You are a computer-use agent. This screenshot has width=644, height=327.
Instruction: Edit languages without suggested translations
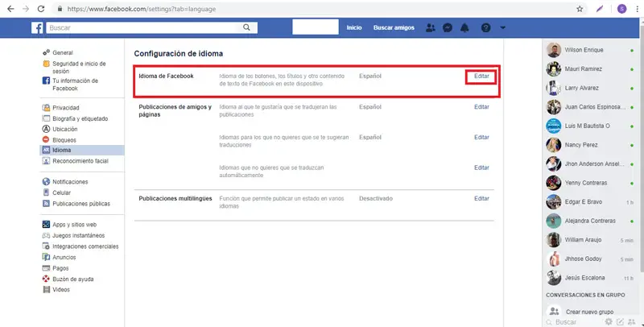[x=481, y=137]
